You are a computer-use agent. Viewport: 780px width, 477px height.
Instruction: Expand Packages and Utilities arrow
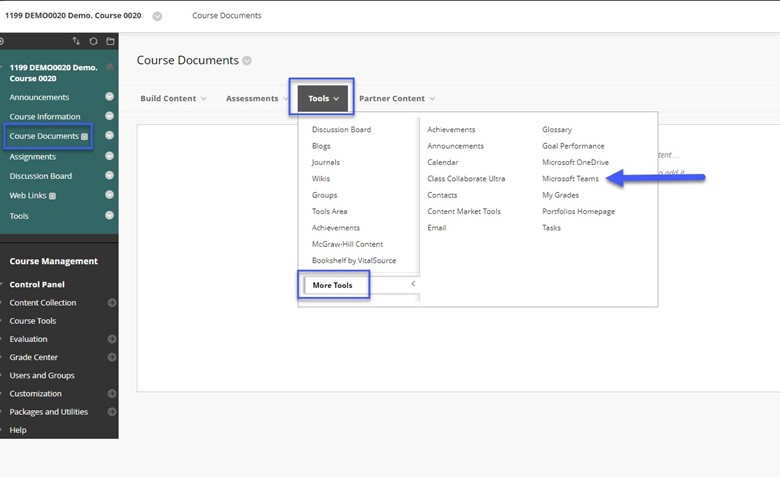point(111,411)
